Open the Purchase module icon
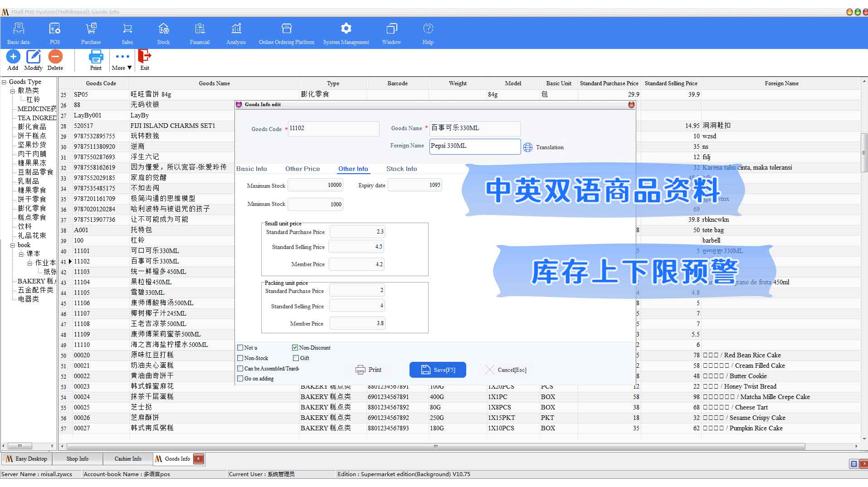The width and height of the screenshot is (868, 487). [91, 29]
